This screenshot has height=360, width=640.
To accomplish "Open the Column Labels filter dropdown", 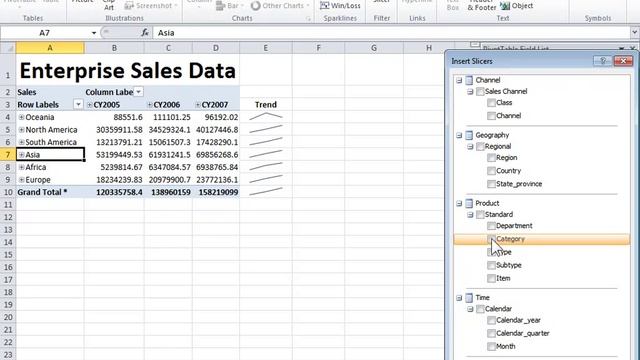I will click(x=138, y=92).
